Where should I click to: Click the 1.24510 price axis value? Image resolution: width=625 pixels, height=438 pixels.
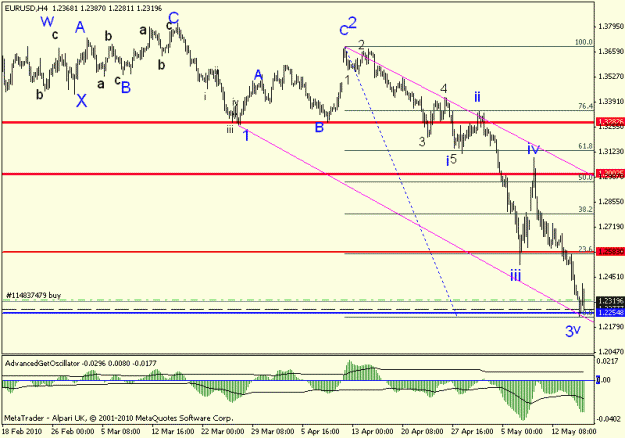[x=610, y=277]
